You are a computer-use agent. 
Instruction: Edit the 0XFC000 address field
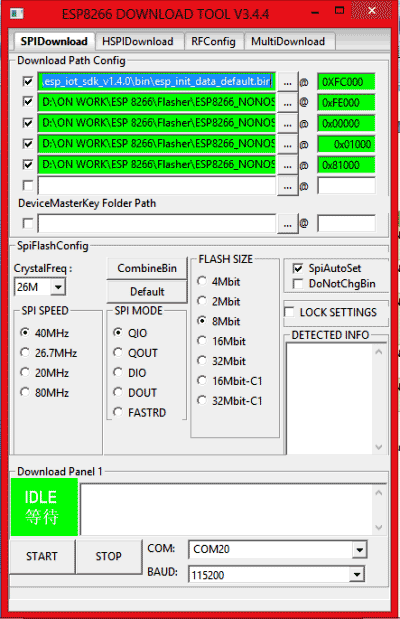coord(346,82)
